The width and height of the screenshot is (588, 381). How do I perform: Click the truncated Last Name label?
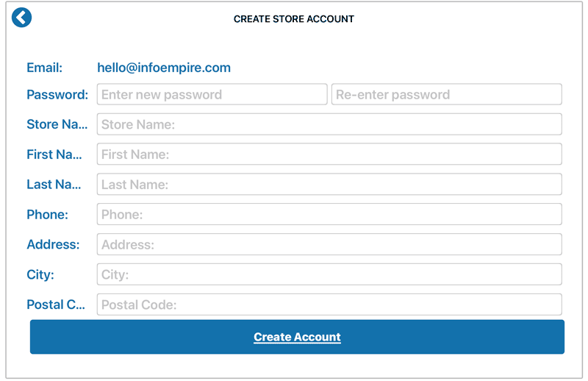(x=54, y=185)
